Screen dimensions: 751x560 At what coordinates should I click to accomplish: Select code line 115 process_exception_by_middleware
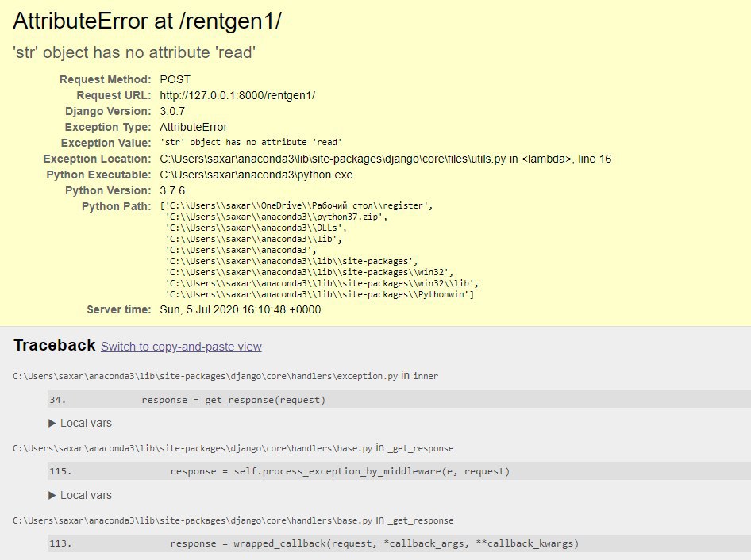click(399, 471)
